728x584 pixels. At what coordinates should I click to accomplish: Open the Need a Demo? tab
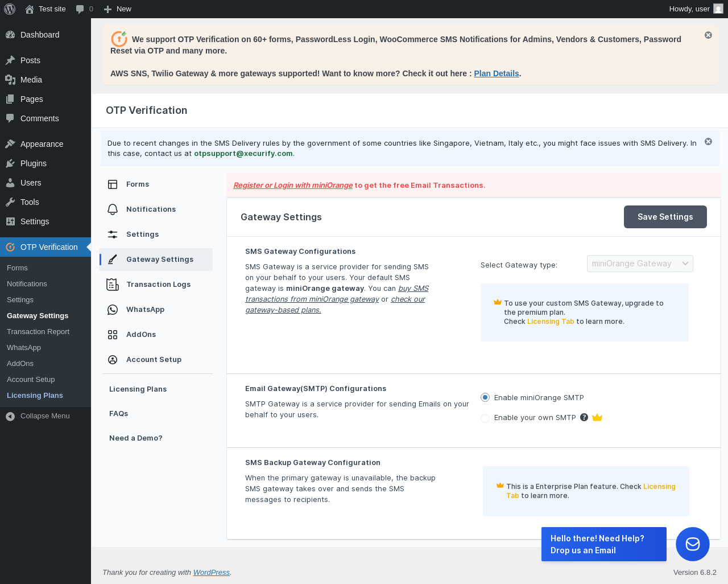[135, 438]
